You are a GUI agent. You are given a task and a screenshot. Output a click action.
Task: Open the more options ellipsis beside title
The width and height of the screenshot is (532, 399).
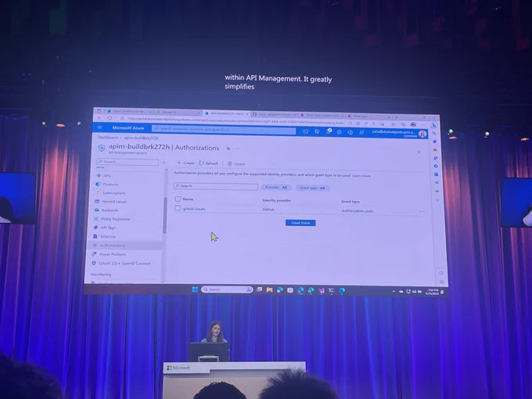point(238,149)
